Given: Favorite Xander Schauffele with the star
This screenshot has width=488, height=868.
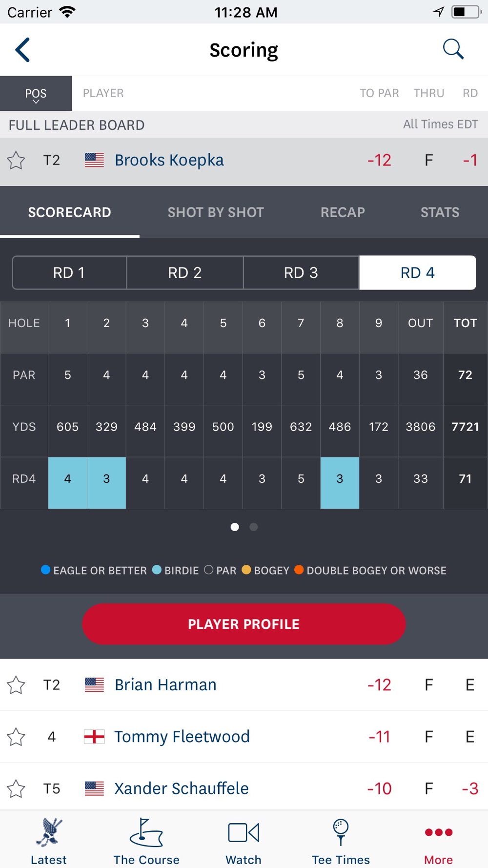Looking at the screenshot, I should (16, 788).
